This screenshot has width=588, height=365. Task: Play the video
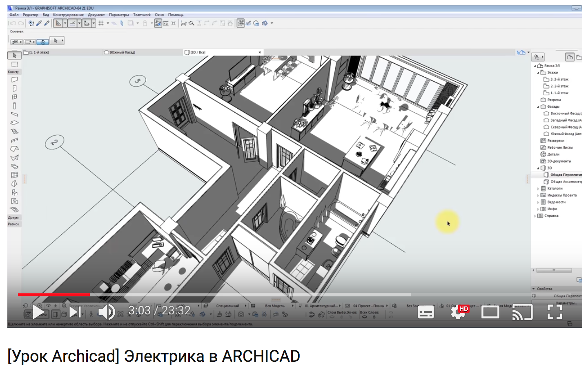[x=38, y=312]
